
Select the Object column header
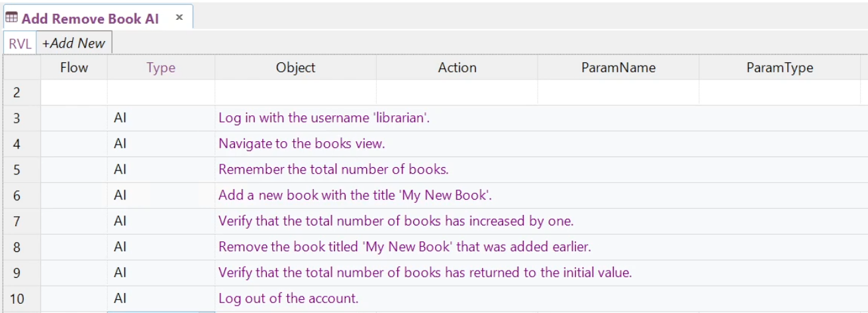tap(295, 68)
